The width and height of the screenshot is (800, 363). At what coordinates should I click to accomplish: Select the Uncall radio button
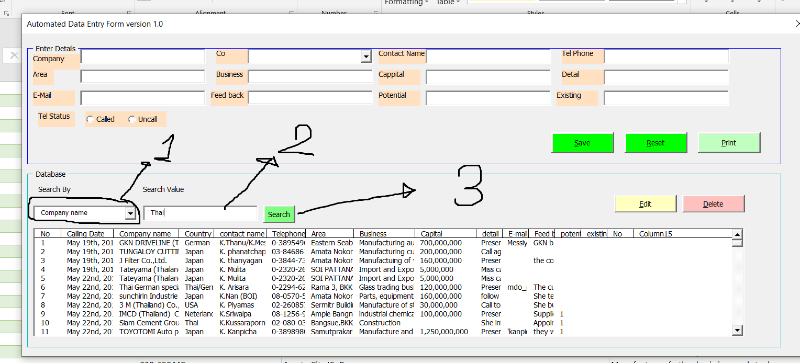coord(132,119)
